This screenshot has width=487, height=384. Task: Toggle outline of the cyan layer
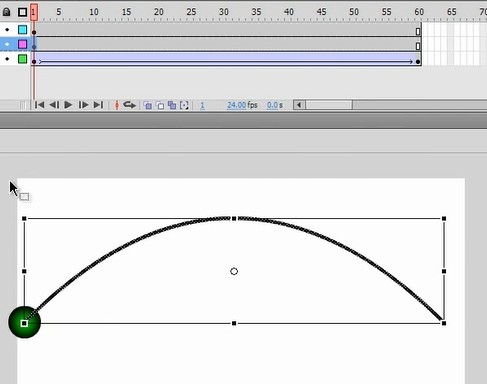click(x=22, y=30)
